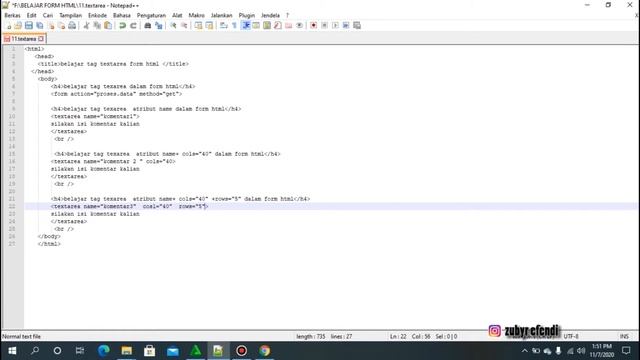Open the Plugin menu
The width and height of the screenshot is (640, 360).
pyautogui.click(x=247, y=15)
